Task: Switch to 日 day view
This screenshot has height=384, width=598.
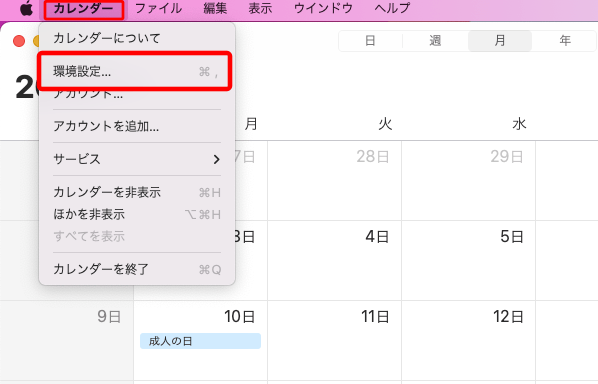Action: coord(370,40)
